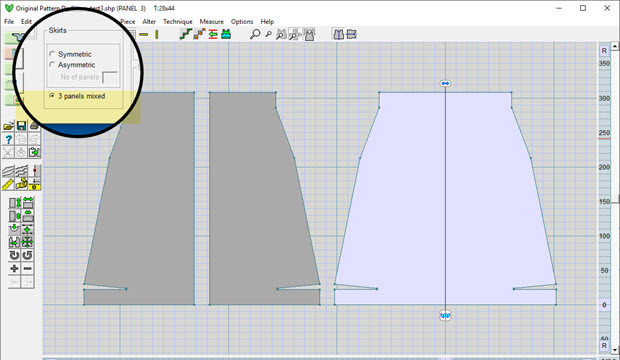
Task: Open the Edit menu
Action: (26, 21)
